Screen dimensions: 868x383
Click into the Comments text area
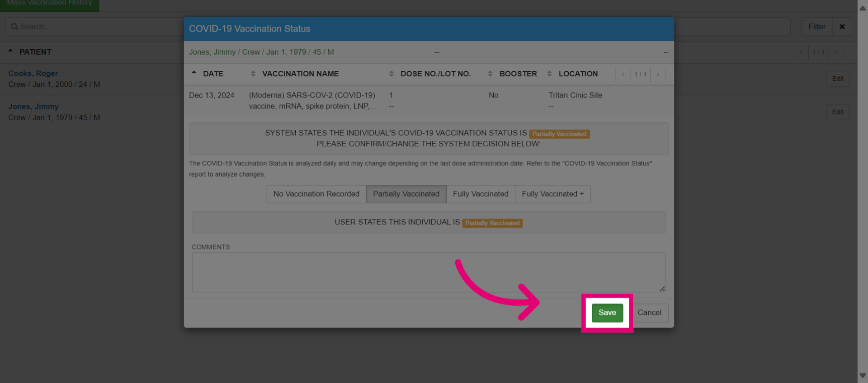click(x=429, y=272)
